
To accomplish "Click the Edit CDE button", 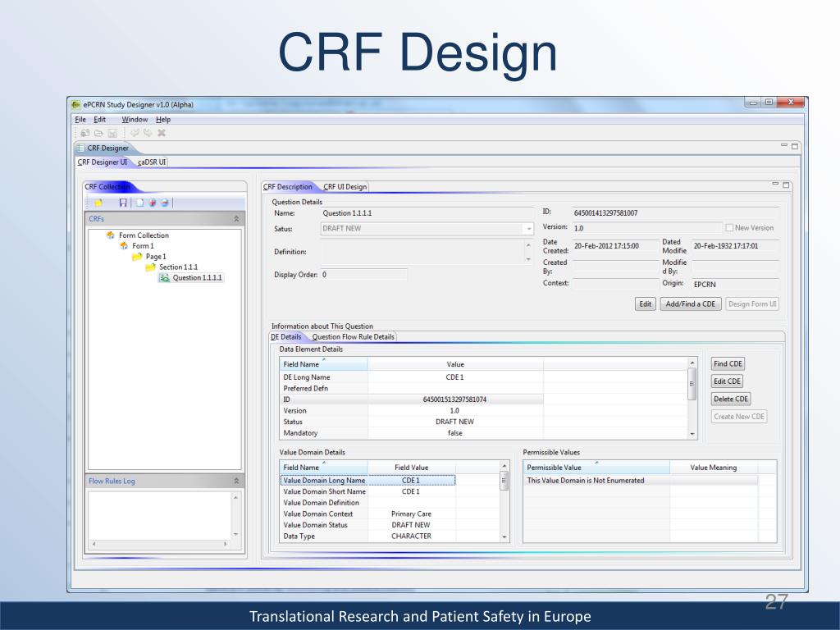I will pos(727,381).
